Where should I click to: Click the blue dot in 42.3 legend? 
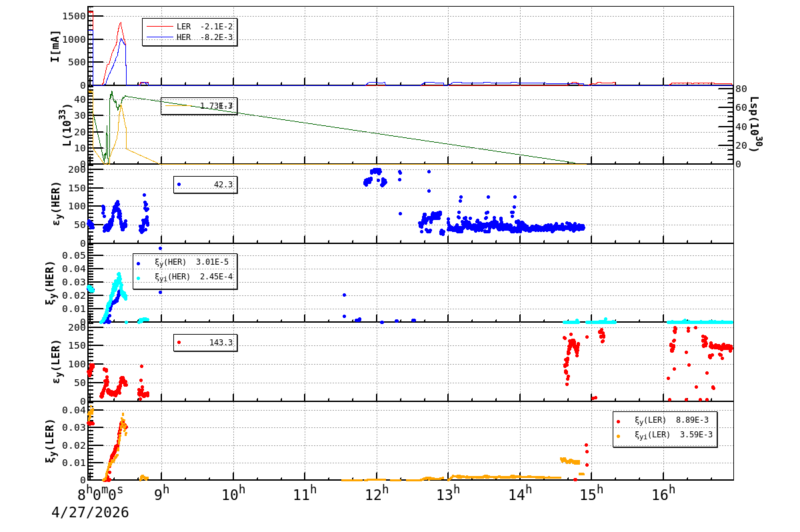pyautogui.click(x=179, y=184)
